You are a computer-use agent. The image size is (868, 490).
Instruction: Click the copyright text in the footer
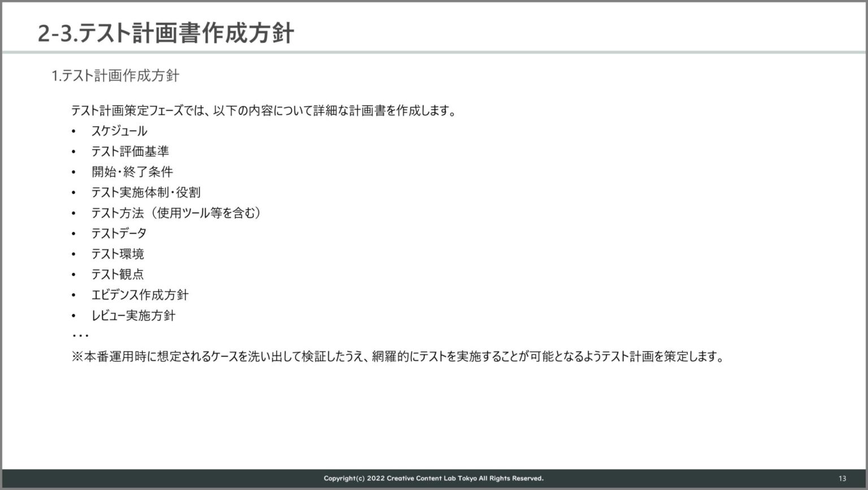point(433,479)
